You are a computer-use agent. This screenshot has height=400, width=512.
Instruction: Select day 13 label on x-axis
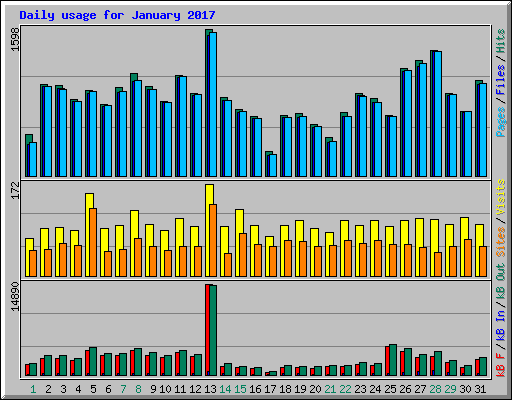pos(210,389)
